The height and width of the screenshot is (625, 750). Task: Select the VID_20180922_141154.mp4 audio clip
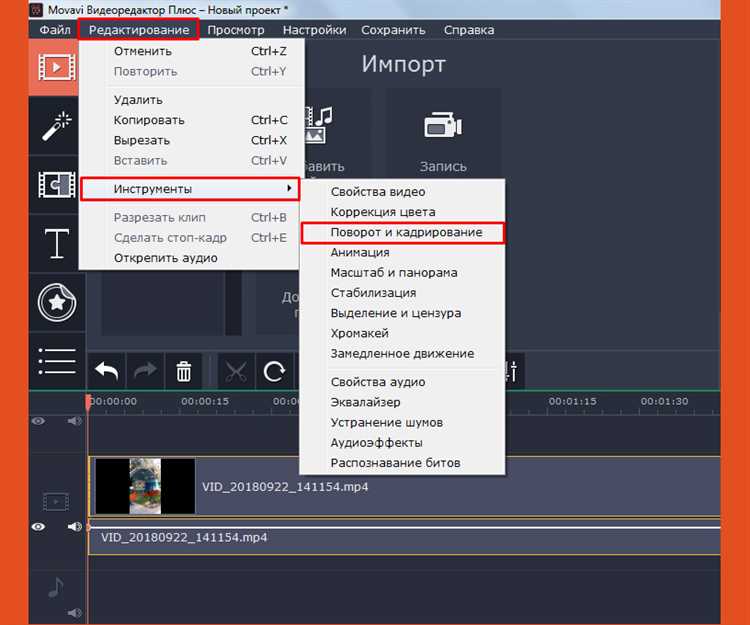pyautogui.click(x=405, y=537)
